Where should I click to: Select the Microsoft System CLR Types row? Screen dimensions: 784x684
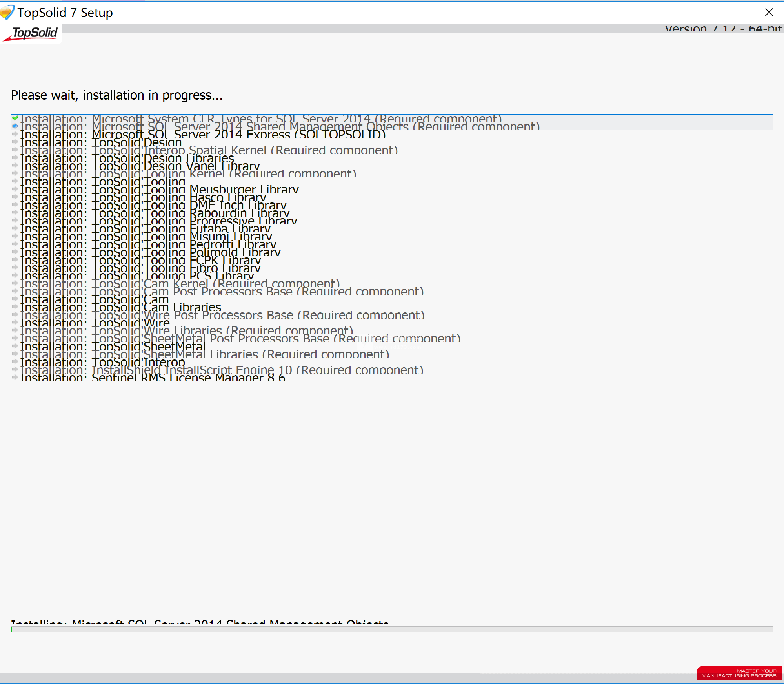coord(392,119)
